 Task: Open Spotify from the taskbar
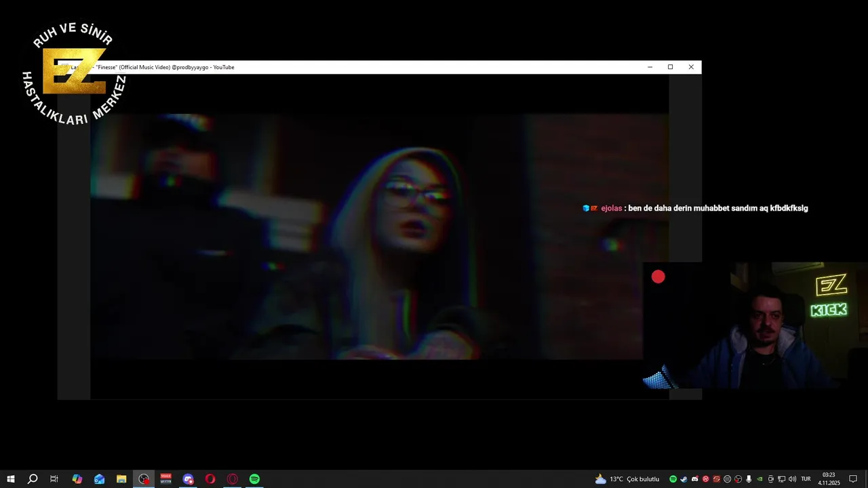[x=254, y=479]
